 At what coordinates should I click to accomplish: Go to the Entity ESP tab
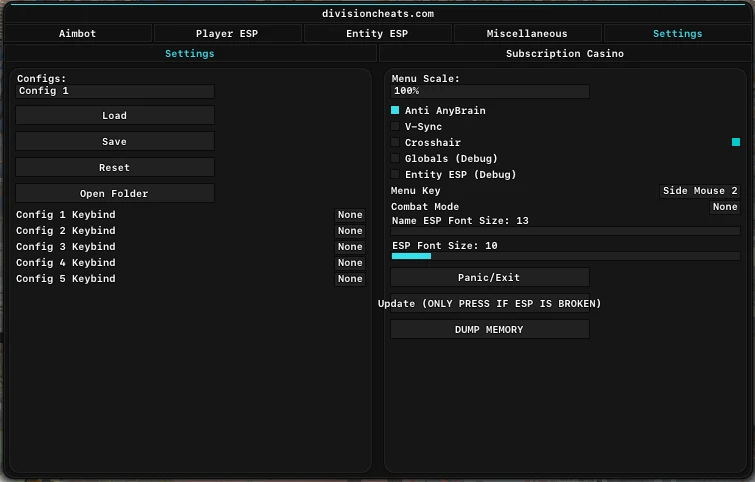(x=377, y=34)
